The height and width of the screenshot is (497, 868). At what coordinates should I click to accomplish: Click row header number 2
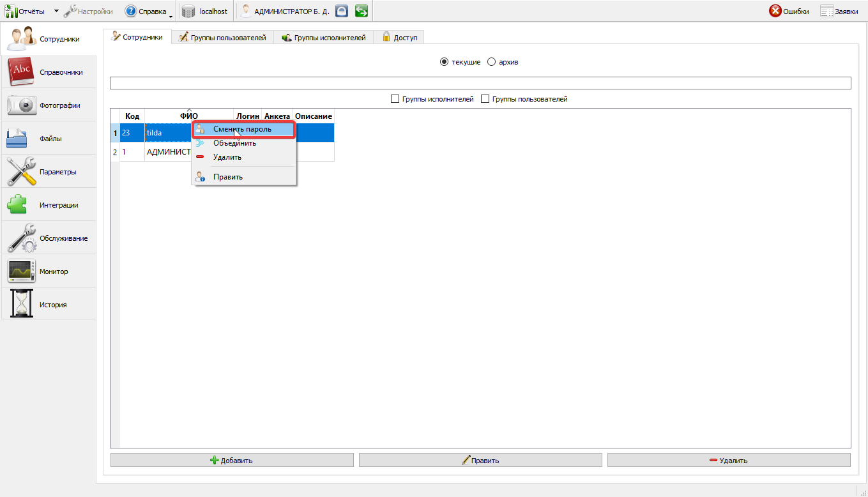[115, 152]
